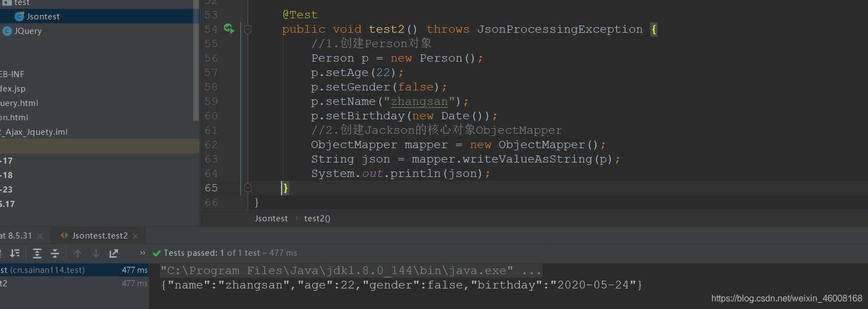Click the p.setGender(false) statement
Screen dimensions: 868x309
tap(379, 87)
